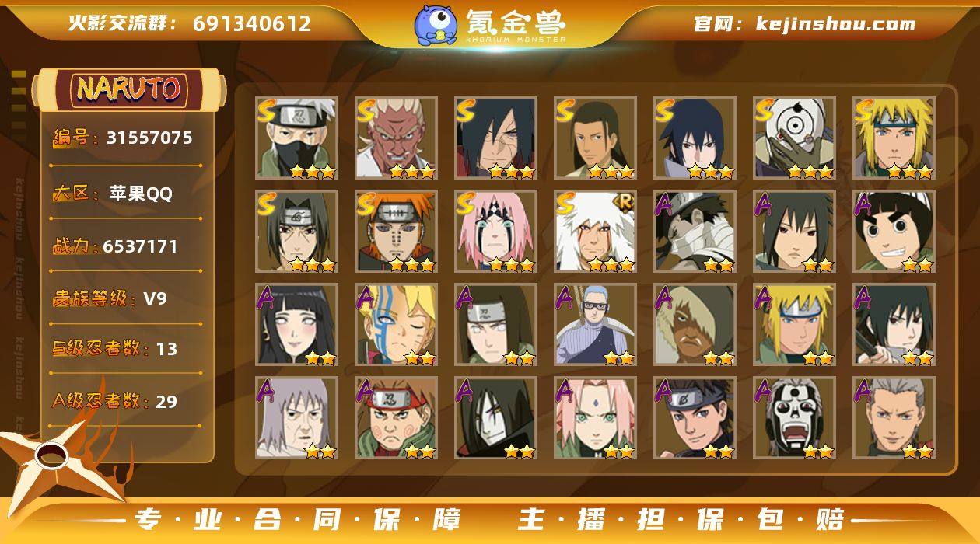Click the blonde Minato S-rank portrait
Image resolution: width=980 pixels, height=544 pixels.
coord(894,138)
